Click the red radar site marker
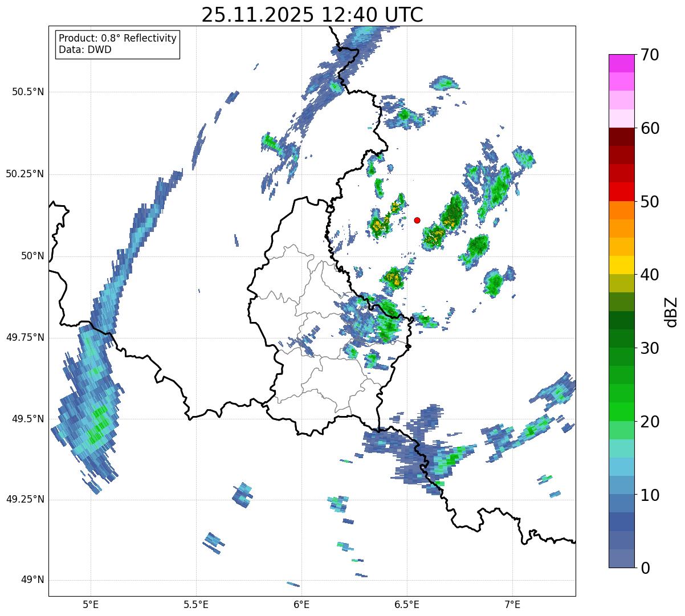685x616 pixels. tap(417, 220)
